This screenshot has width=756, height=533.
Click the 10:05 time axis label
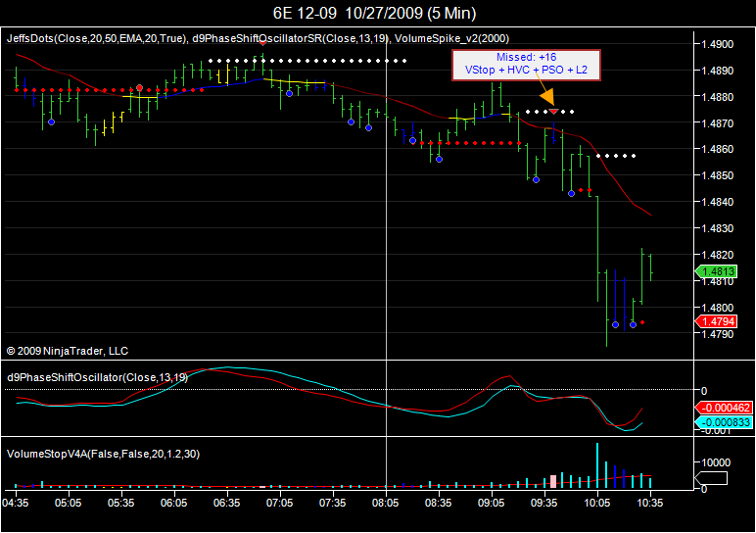(597, 503)
